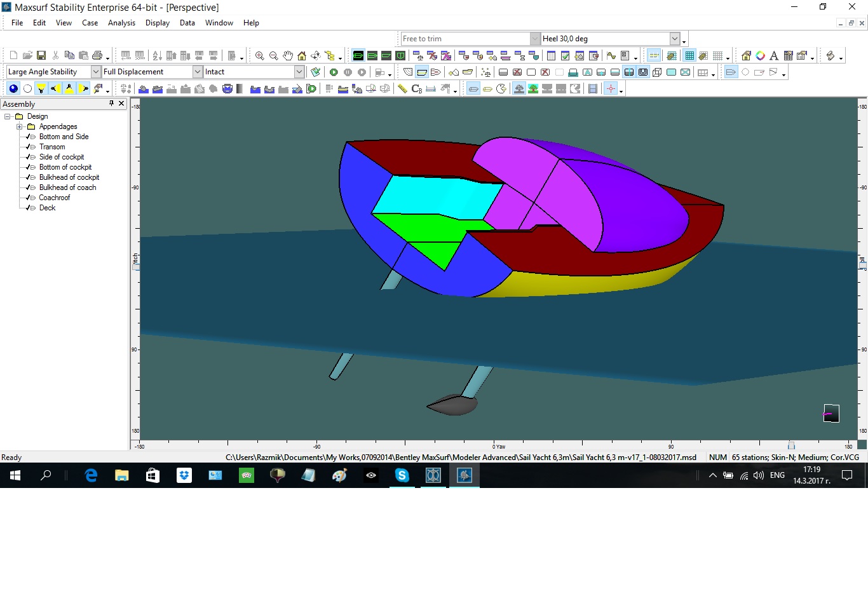Click the Print icon in toolbar
This screenshot has width=868, height=610.
[97, 56]
